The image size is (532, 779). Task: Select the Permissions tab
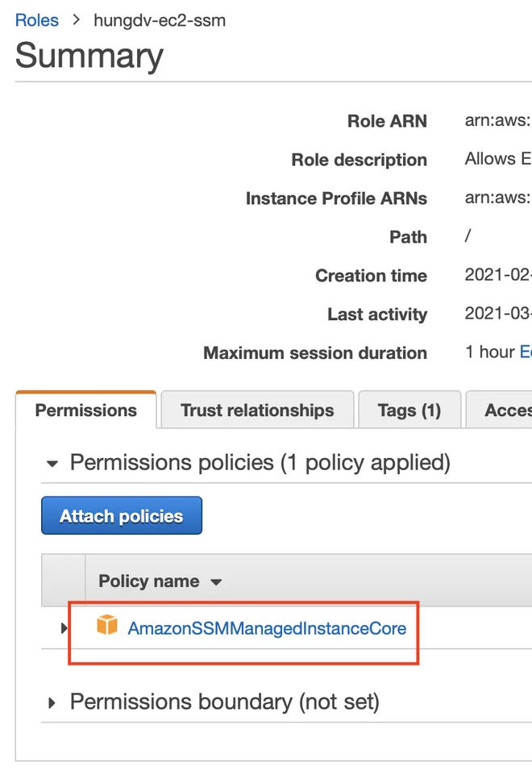pyautogui.click(x=86, y=410)
